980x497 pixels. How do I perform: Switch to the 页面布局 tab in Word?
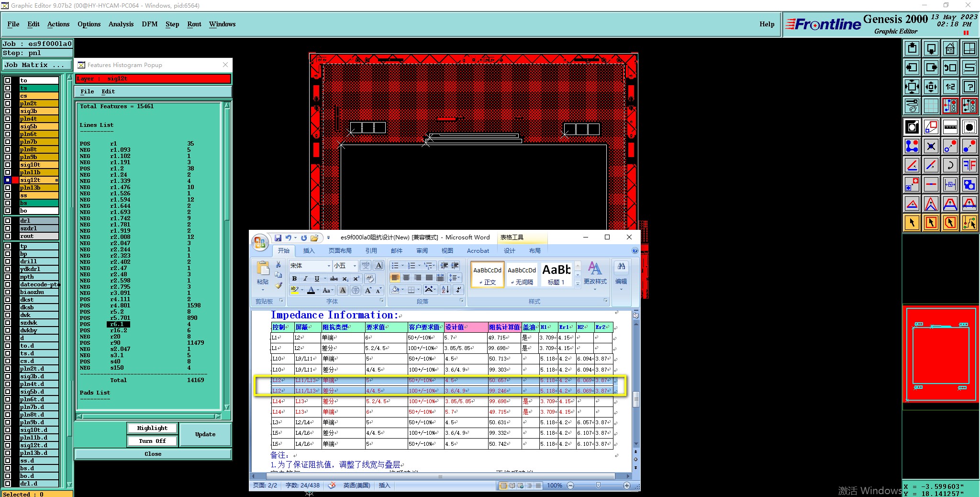click(x=340, y=250)
